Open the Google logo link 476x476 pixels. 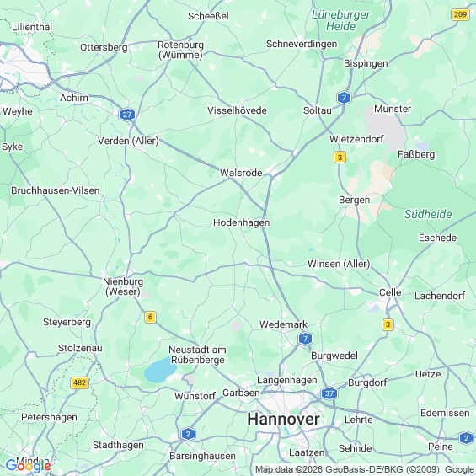[x=29, y=465]
